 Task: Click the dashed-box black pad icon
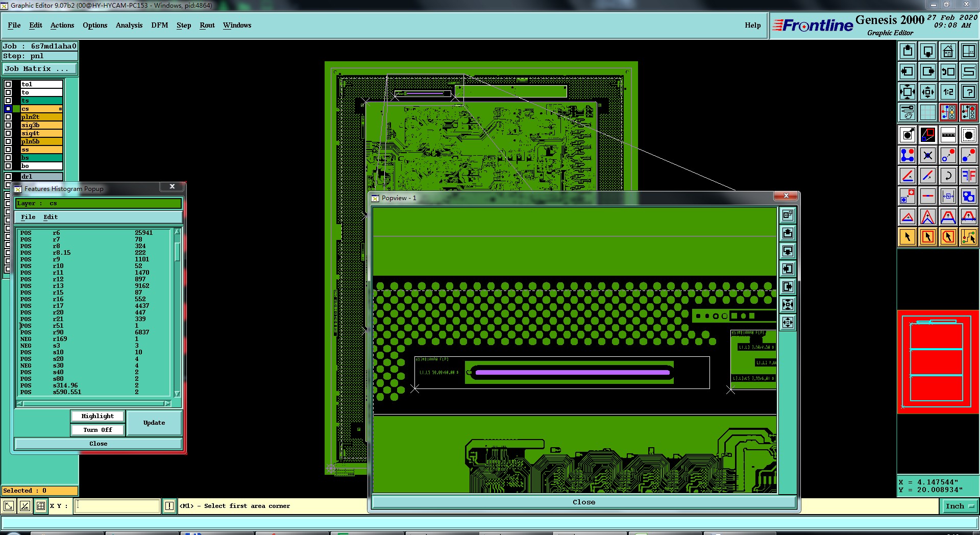[969, 135]
